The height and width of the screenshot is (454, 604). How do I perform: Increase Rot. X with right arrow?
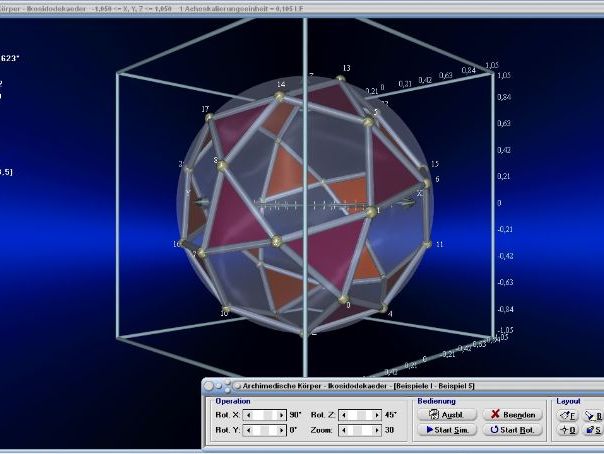[x=282, y=415]
